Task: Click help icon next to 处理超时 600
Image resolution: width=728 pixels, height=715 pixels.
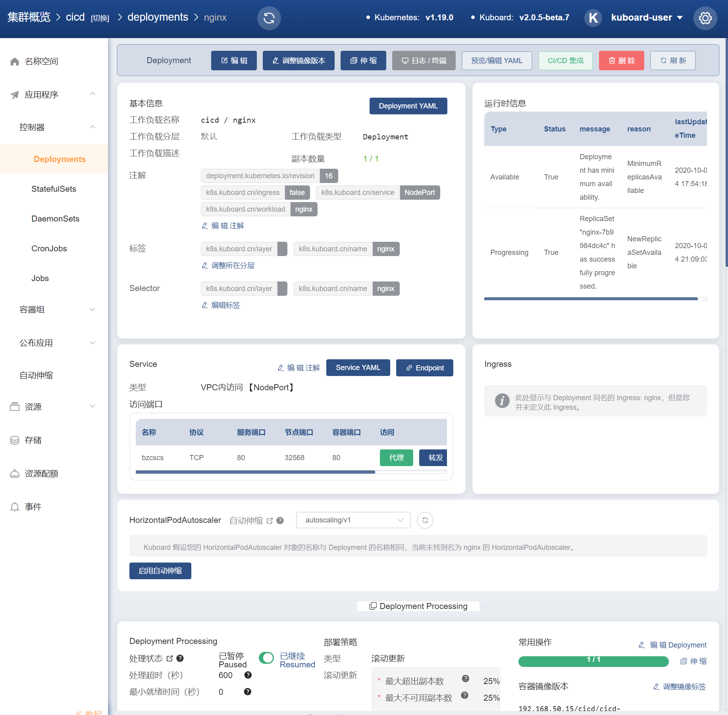Action: click(x=248, y=675)
